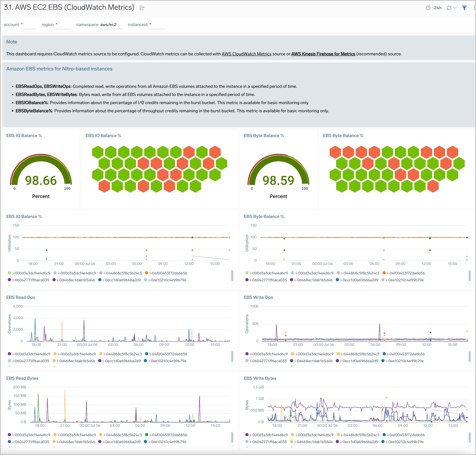Viewport: 476px width, 455px height.
Task: Click the EBS Write Ops legend scrollbar
Action: tap(470, 356)
